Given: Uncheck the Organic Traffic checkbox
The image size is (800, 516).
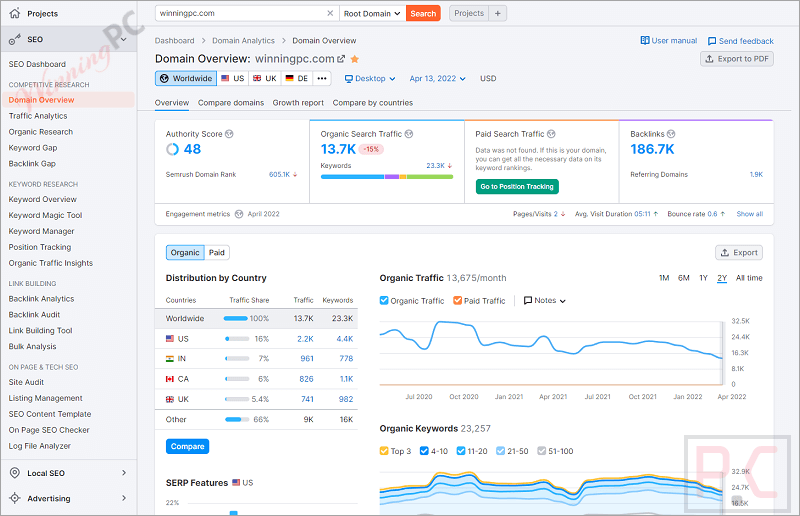Looking at the screenshot, I should (384, 300).
